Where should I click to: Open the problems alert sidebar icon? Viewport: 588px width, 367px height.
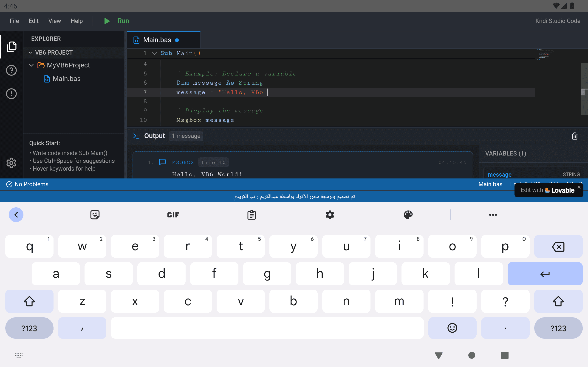click(11, 94)
